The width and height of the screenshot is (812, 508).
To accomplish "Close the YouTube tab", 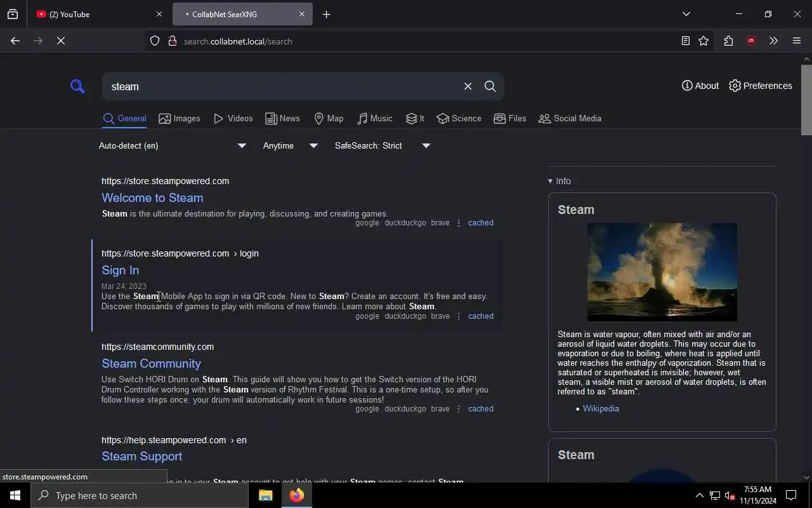I will pyautogui.click(x=159, y=14).
